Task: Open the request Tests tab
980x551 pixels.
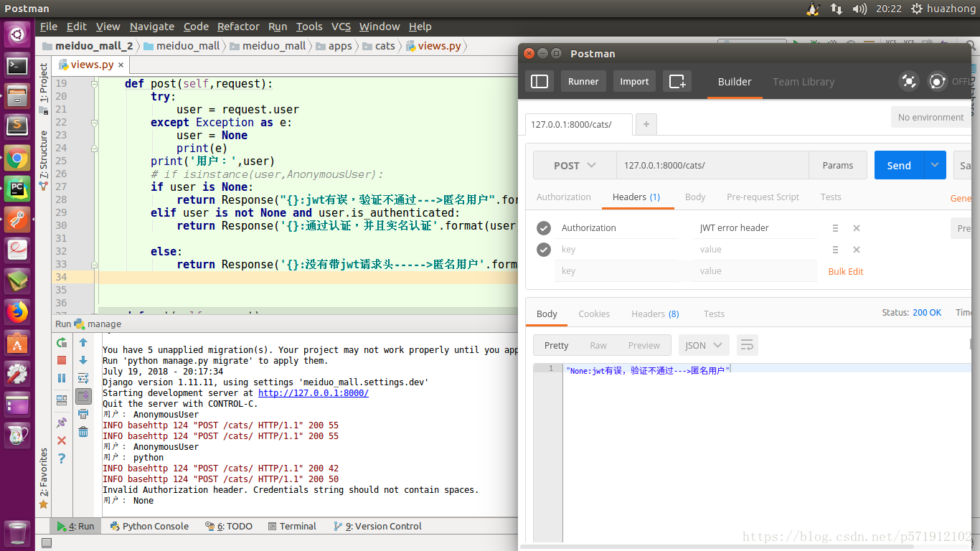Action: click(x=831, y=197)
